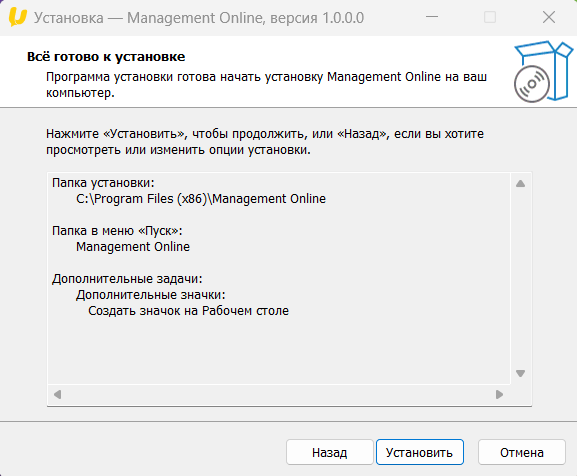This screenshot has width=577, height=476.
Task: Click the Всё готово к установке heading
Action: [106, 57]
